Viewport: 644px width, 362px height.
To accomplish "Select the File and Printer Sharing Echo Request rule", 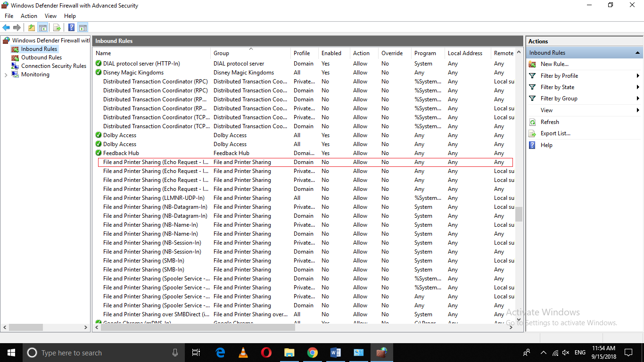I will tap(156, 162).
